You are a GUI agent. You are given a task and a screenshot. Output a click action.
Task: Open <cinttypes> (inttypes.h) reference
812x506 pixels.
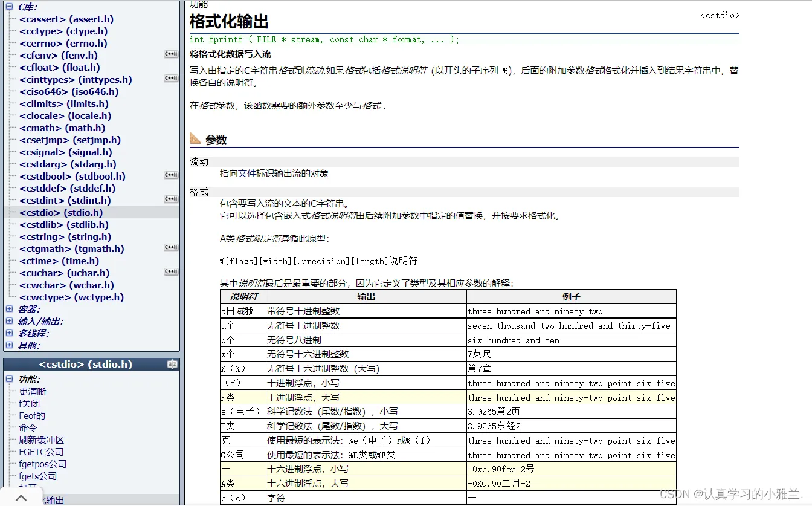pos(76,80)
